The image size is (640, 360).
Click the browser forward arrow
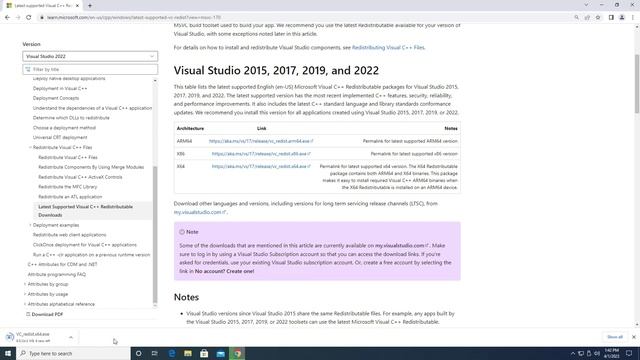point(18,18)
